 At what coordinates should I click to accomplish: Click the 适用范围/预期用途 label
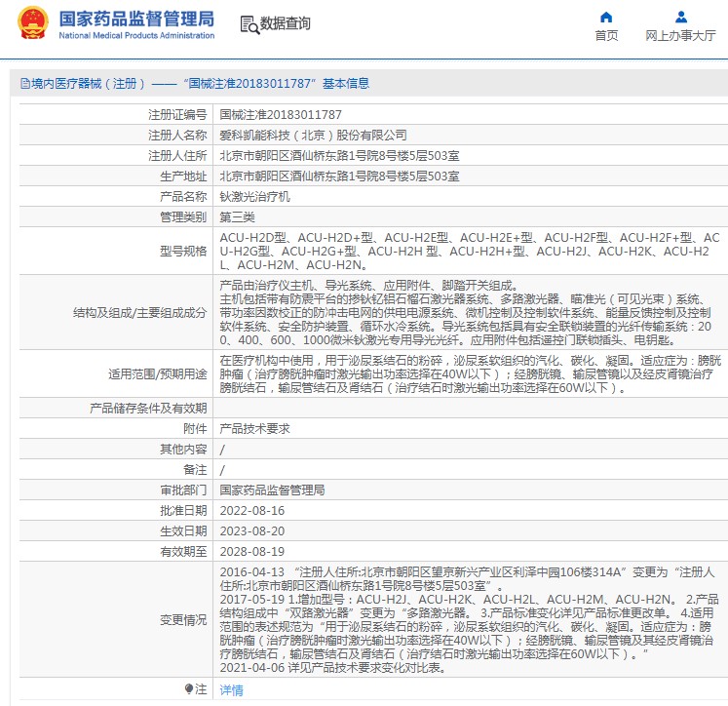point(158,373)
